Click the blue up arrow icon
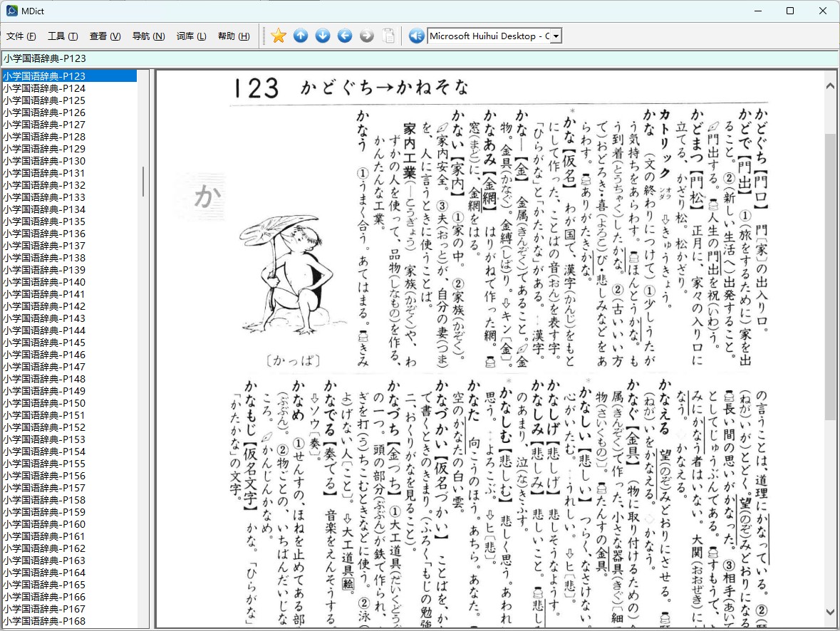Screen dimensions: 840x631 click(x=301, y=36)
